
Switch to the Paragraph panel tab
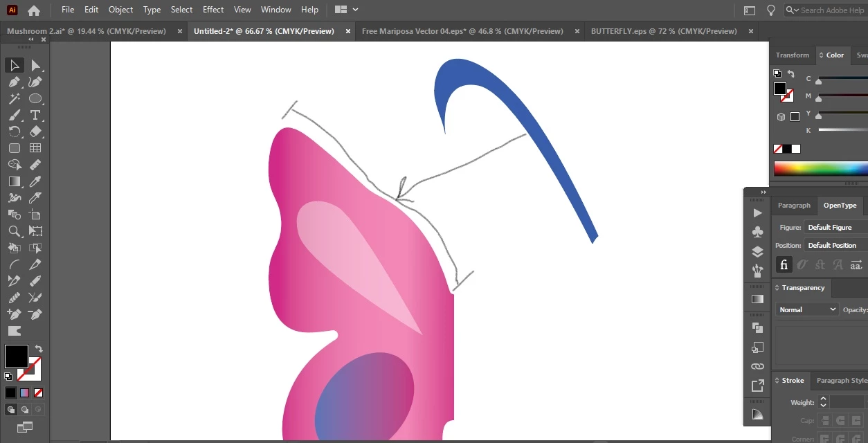click(794, 206)
